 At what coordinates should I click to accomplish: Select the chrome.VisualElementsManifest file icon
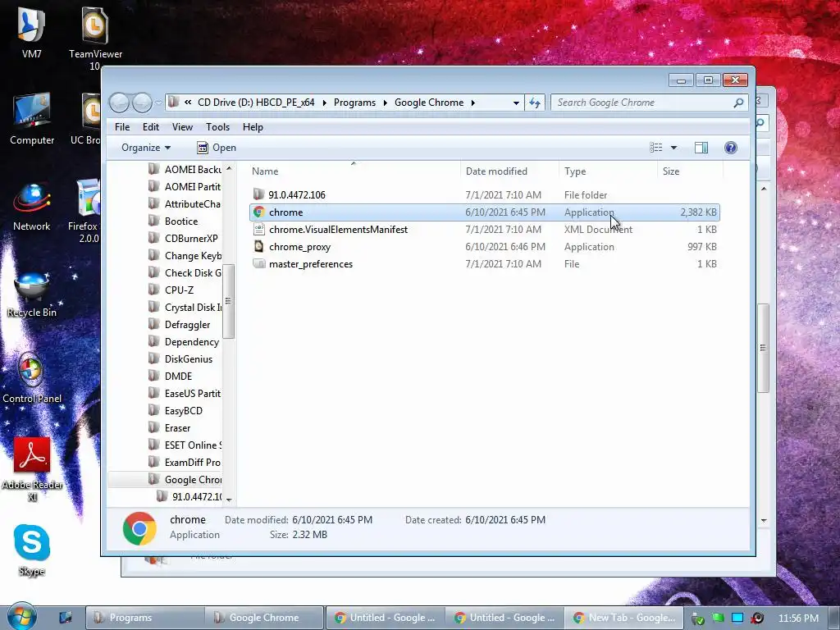tap(258, 230)
